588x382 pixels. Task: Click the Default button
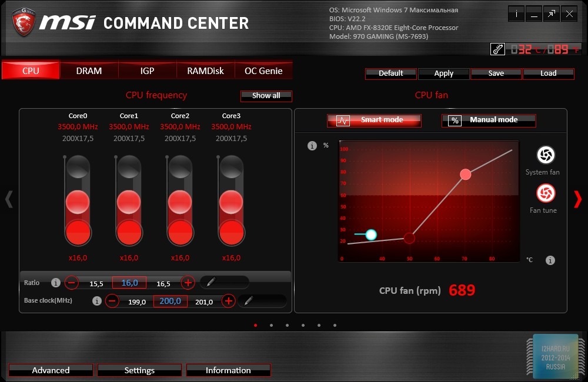click(x=391, y=73)
